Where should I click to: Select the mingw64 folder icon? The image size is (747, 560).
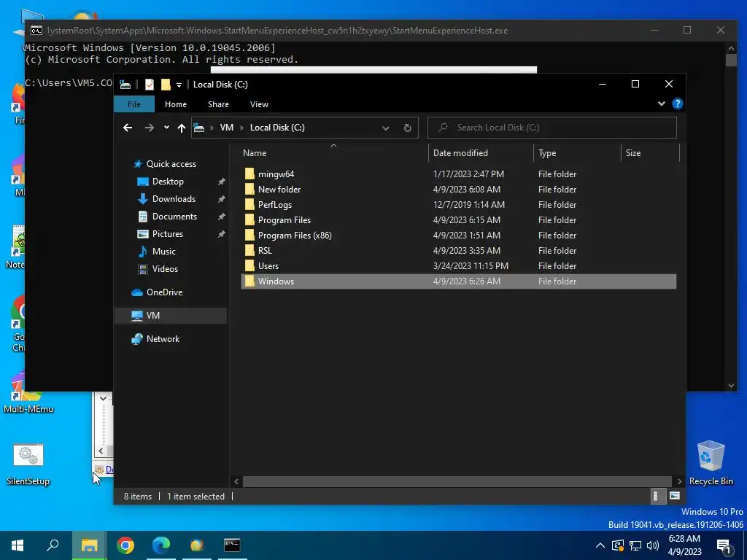249,174
